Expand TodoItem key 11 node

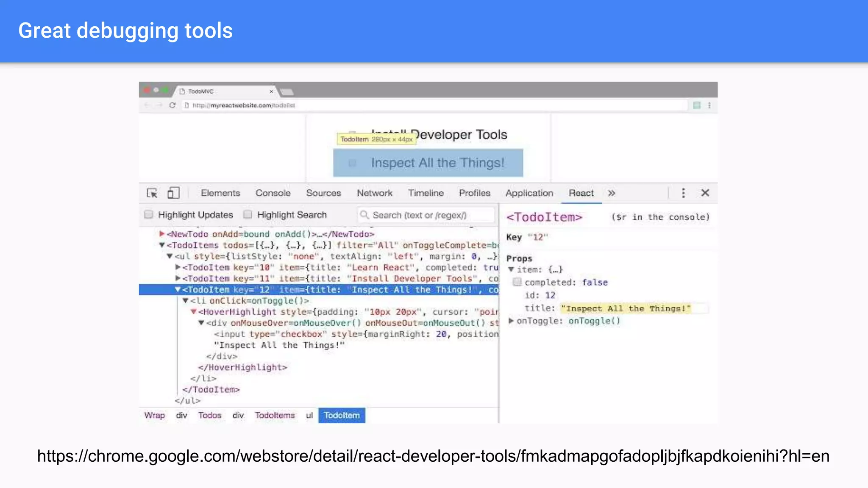pyautogui.click(x=178, y=278)
